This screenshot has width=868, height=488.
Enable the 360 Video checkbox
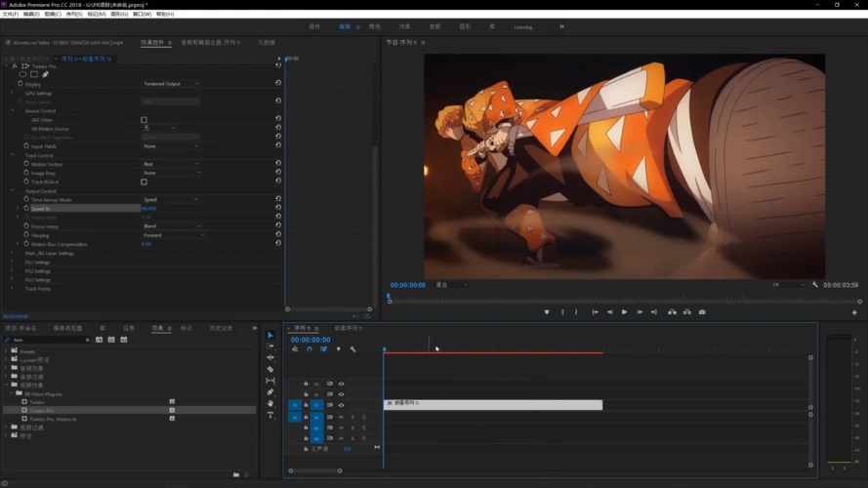tap(145, 119)
